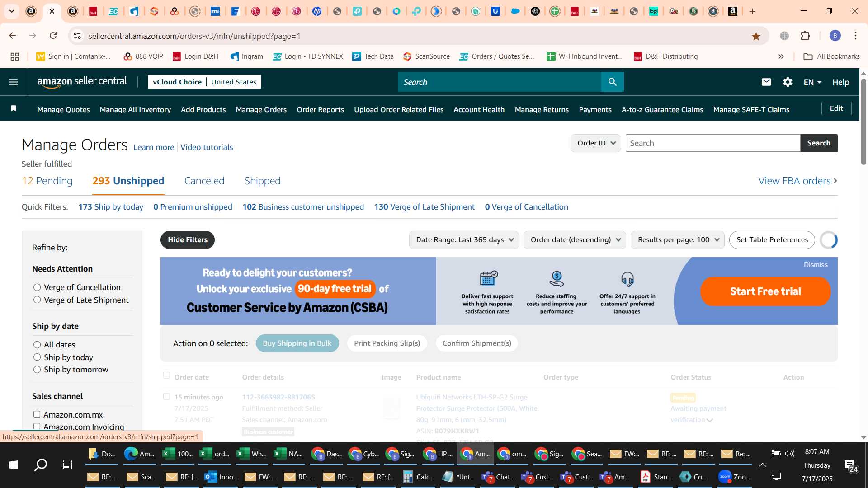The image size is (868, 488).
Task: Open the messages envelope icon
Action: click(766, 82)
